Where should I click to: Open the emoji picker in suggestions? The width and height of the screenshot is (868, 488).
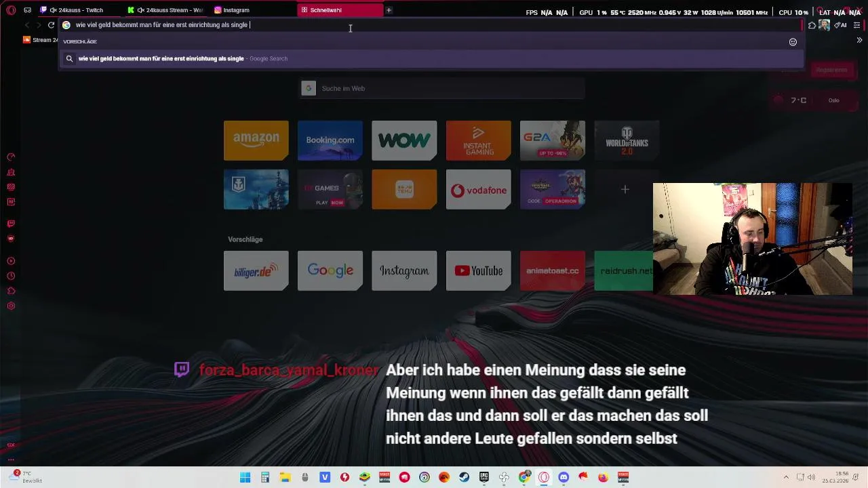point(793,42)
